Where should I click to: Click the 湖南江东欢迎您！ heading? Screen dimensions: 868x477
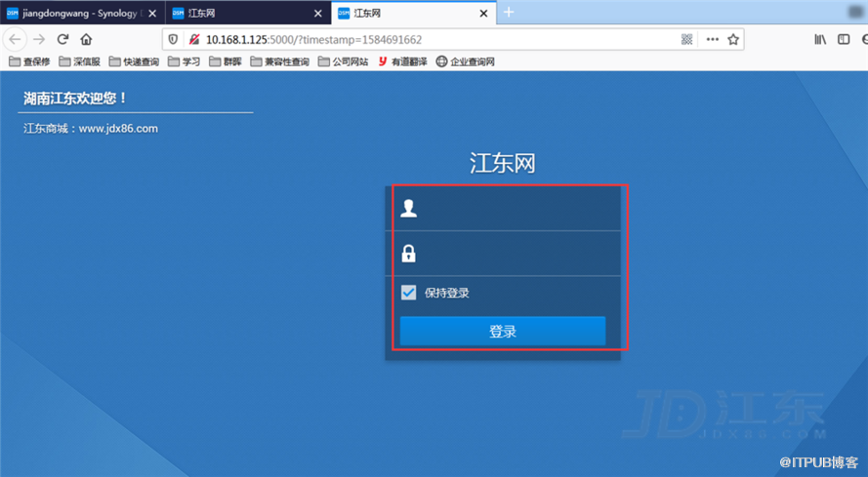point(76,99)
